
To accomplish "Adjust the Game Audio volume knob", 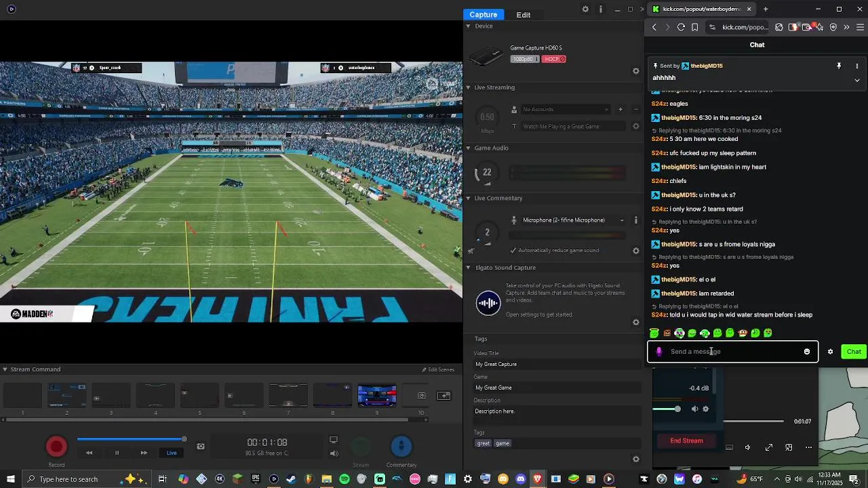I will coord(486,173).
